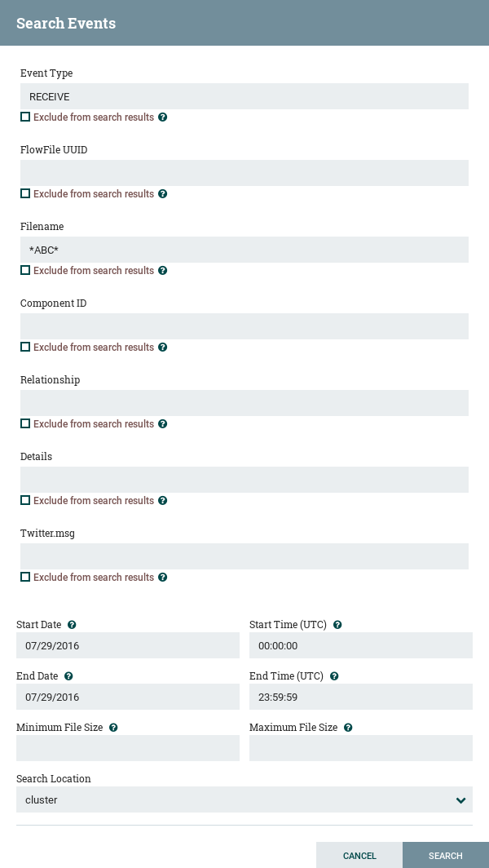Image resolution: width=489 pixels, height=868 pixels.
Task: Check exclude box under FlowFile UUID
Action: coord(25,193)
